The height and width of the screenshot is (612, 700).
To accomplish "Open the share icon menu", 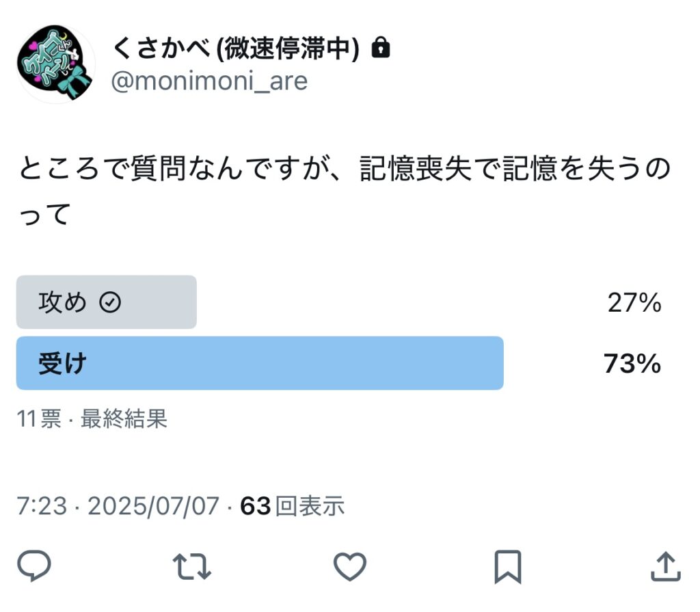I will click(x=664, y=566).
